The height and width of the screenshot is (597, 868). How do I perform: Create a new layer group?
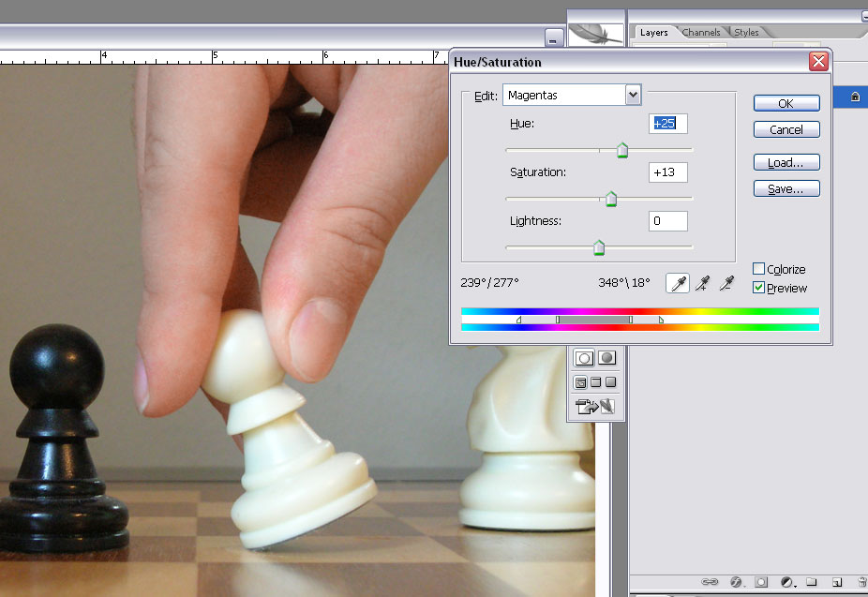pos(812,581)
